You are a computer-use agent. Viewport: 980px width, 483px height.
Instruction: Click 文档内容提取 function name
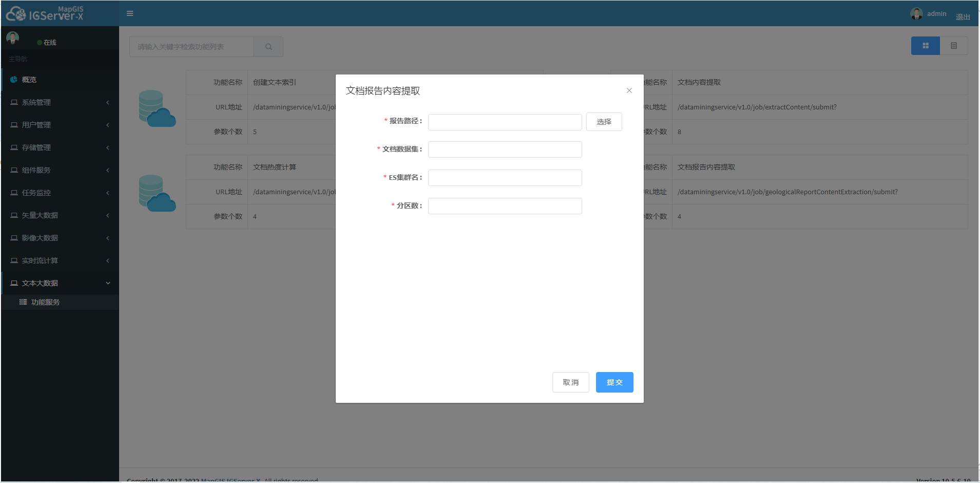point(699,82)
